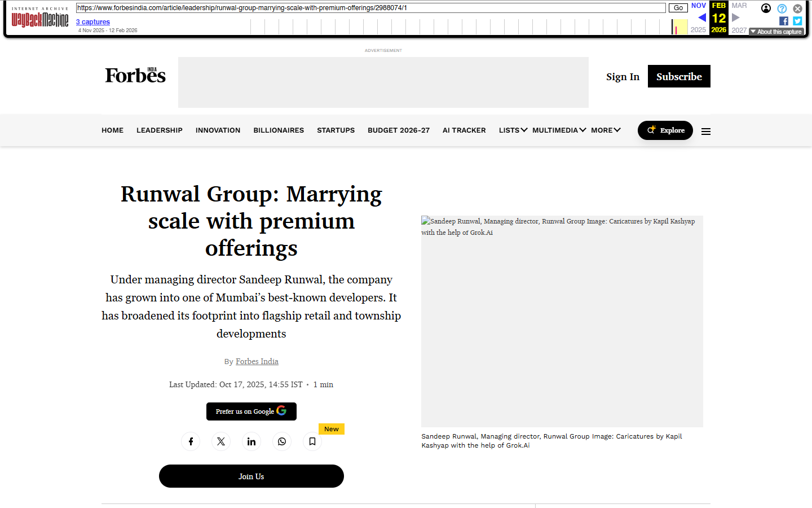The image size is (812, 508).
Task: Share article on LinkedIn
Action: tap(251, 441)
